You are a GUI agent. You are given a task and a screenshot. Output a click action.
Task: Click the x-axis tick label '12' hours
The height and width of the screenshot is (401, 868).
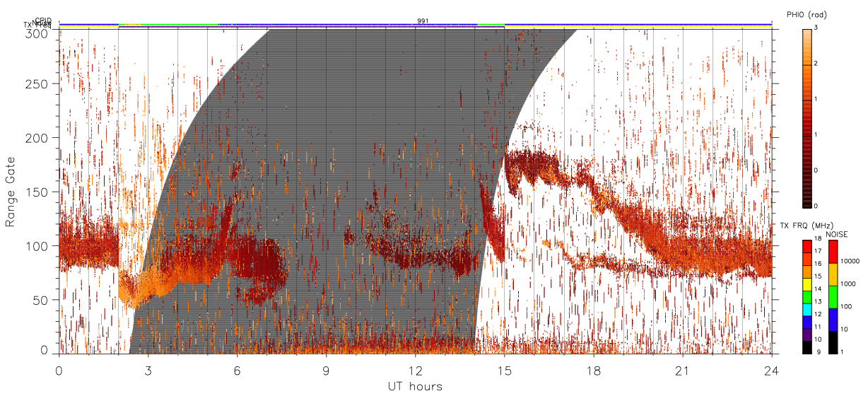point(416,370)
